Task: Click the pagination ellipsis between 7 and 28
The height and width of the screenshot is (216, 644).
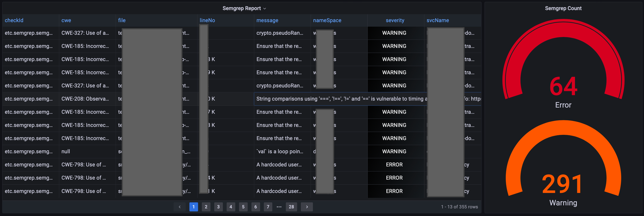Action: [x=279, y=207]
